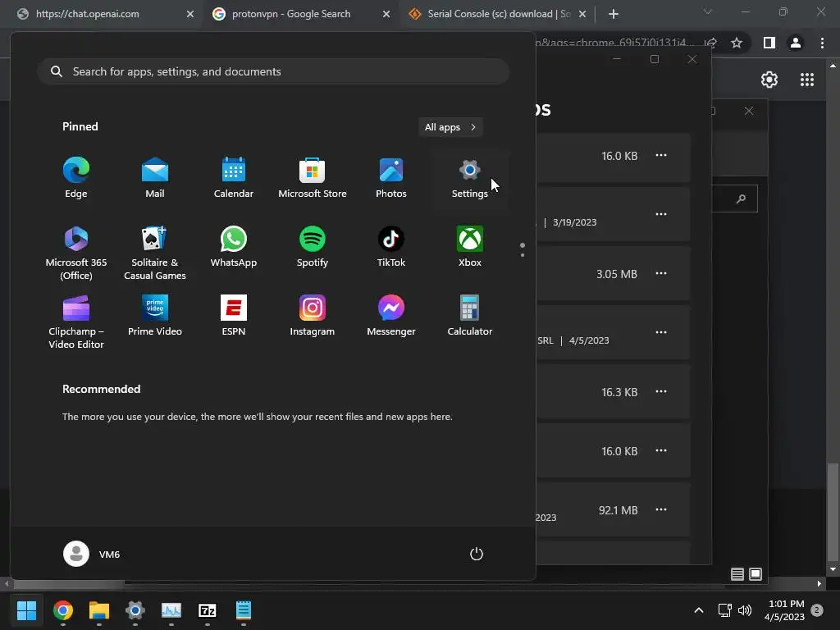Open the Google apps grid
Viewport: 840px width, 630px height.
tap(807, 80)
